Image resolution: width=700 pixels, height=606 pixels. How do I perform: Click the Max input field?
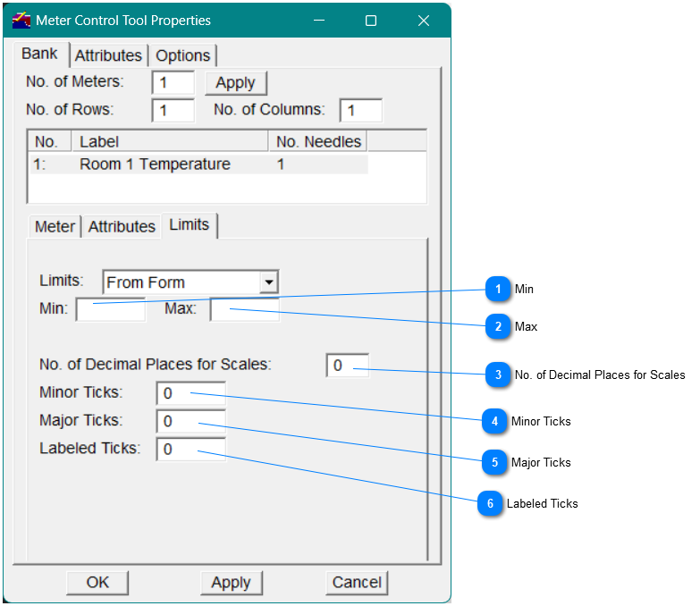245,309
